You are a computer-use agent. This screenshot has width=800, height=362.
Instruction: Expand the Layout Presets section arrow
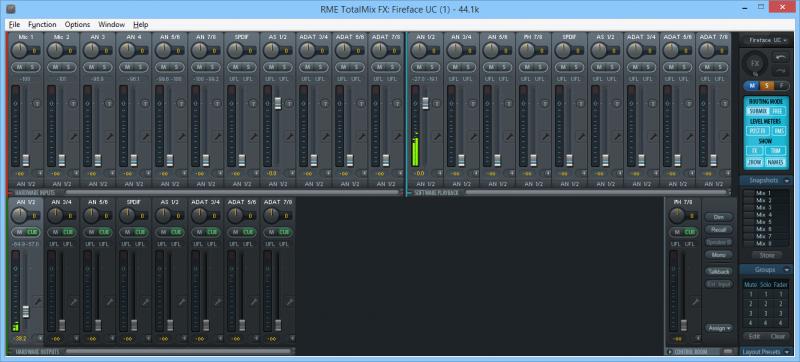(787, 352)
